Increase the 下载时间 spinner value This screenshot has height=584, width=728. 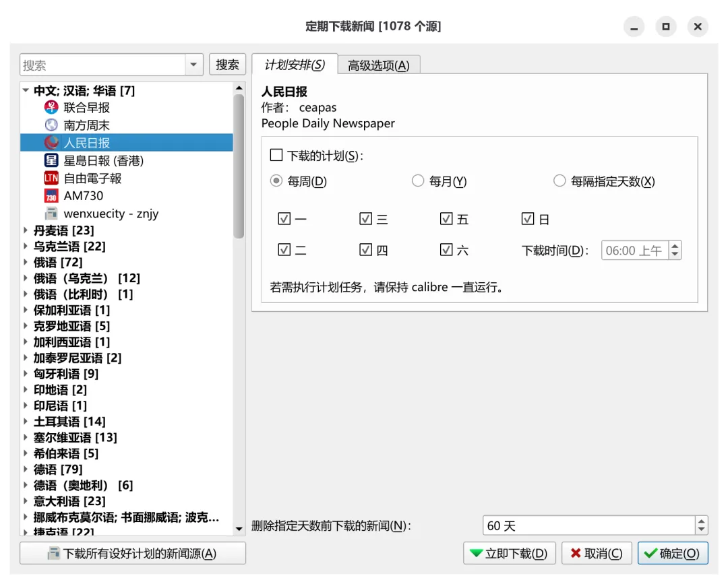click(x=675, y=245)
